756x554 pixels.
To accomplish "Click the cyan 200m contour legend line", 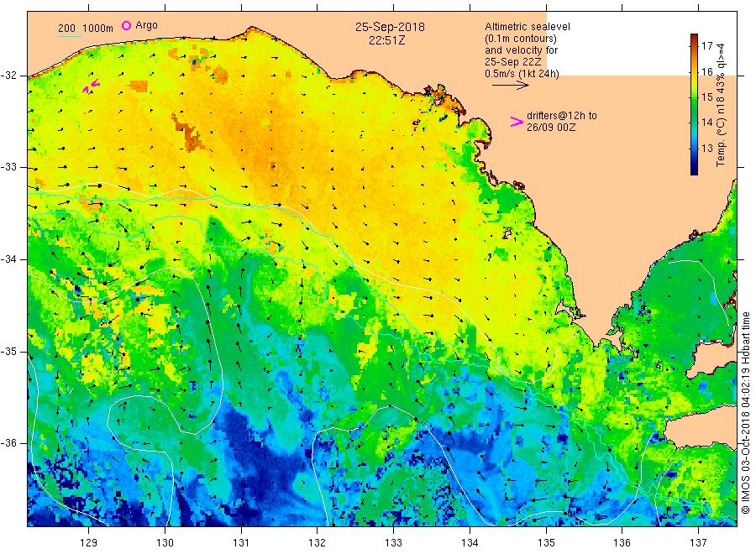I will [x=70, y=36].
